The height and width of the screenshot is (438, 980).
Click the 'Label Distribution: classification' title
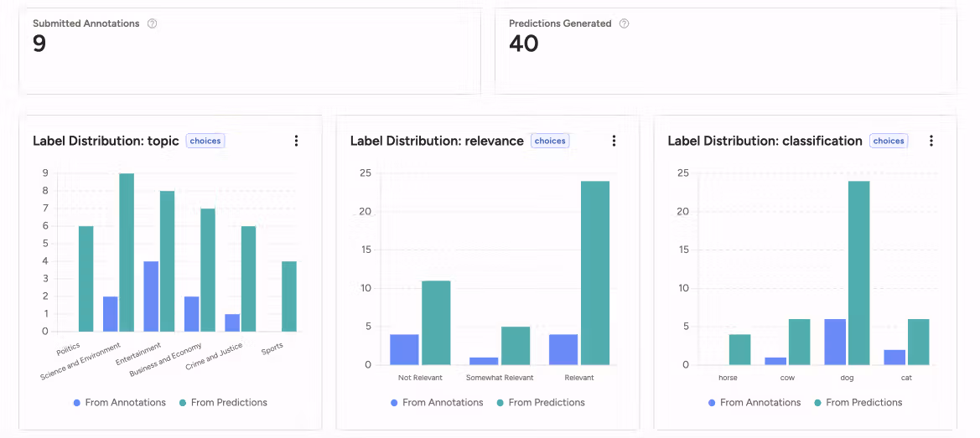tap(765, 141)
